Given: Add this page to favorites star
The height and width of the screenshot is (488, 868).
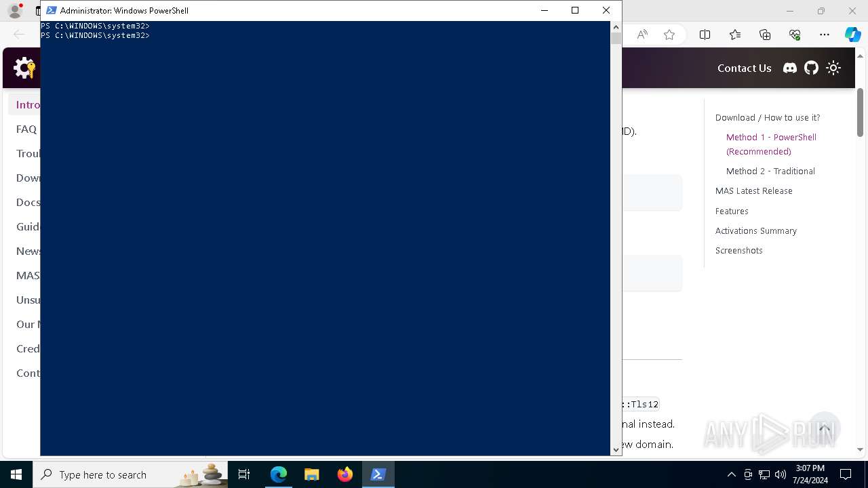Looking at the screenshot, I should 669,35.
